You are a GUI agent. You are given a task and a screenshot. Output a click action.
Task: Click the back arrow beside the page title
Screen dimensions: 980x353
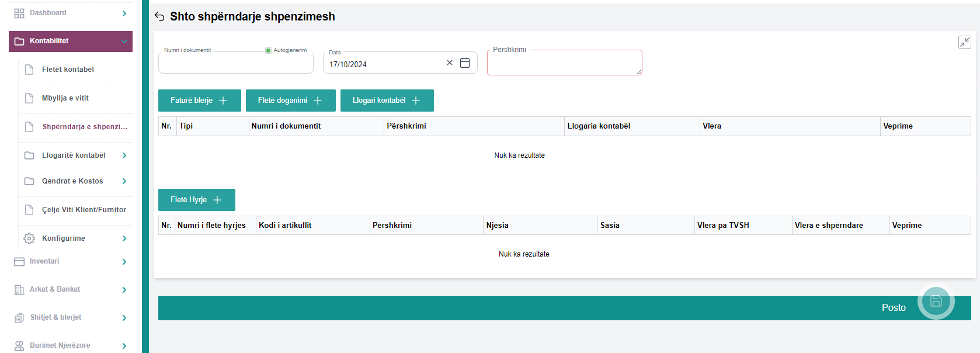(x=159, y=16)
